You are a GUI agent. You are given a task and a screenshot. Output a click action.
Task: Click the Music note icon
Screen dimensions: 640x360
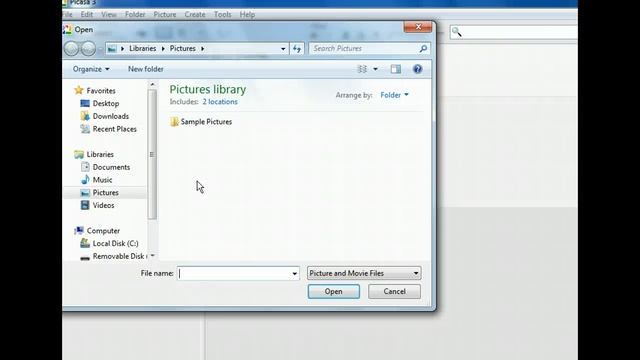(x=85, y=180)
